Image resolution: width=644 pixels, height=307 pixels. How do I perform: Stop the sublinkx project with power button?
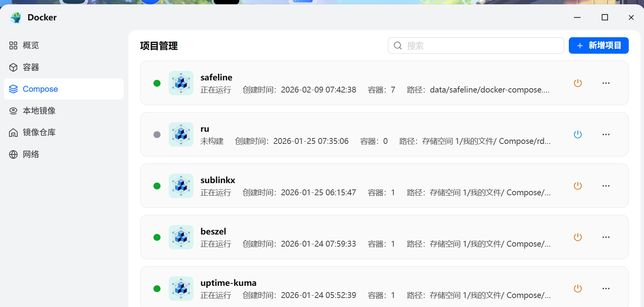(x=578, y=186)
